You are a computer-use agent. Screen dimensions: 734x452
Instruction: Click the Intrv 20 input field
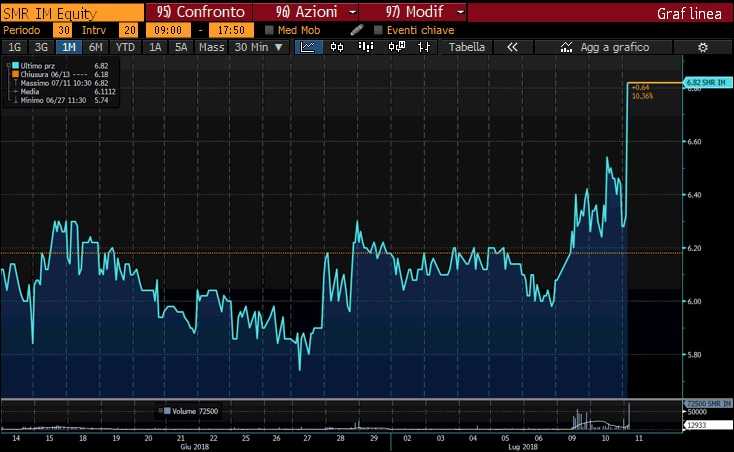click(x=128, y=30)
